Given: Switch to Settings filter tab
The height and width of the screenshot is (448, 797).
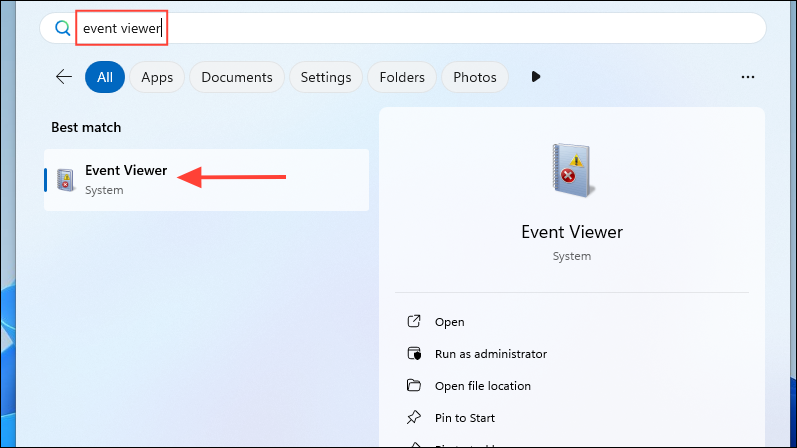Looking at the screenshot, I should pyautogui.click(x=326, y=77).
